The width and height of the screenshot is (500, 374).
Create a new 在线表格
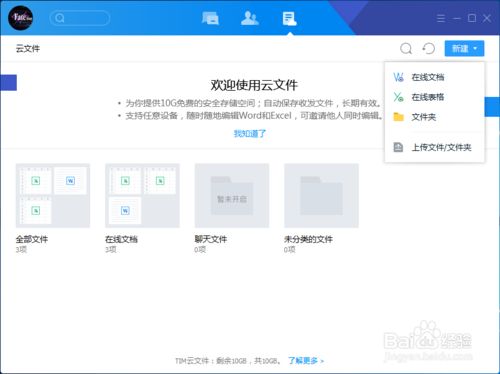(x=434, y=97)
